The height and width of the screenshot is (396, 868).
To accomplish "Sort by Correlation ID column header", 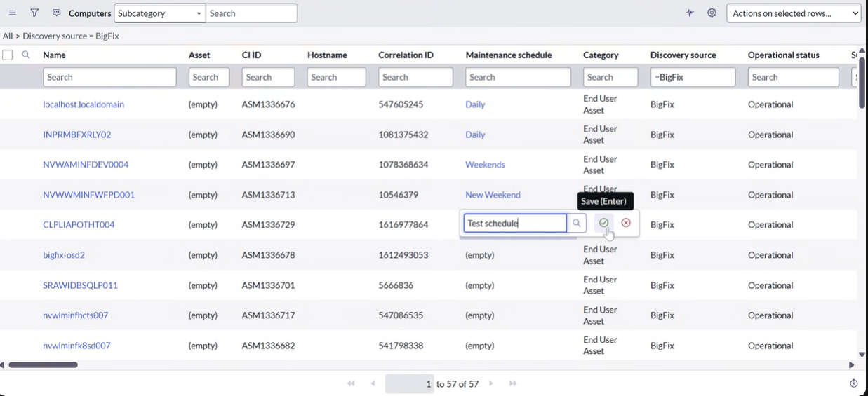I will coord(406,55).
